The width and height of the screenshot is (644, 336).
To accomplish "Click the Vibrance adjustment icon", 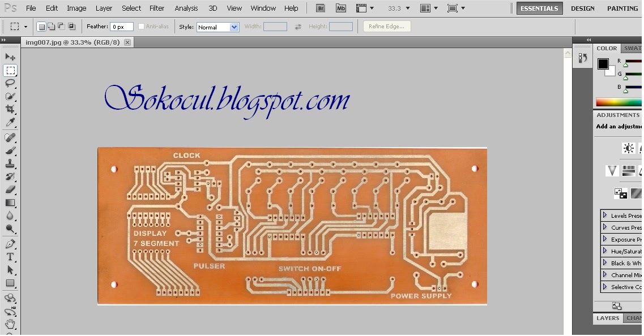I will pyautogui.click(x=612, y=170).
